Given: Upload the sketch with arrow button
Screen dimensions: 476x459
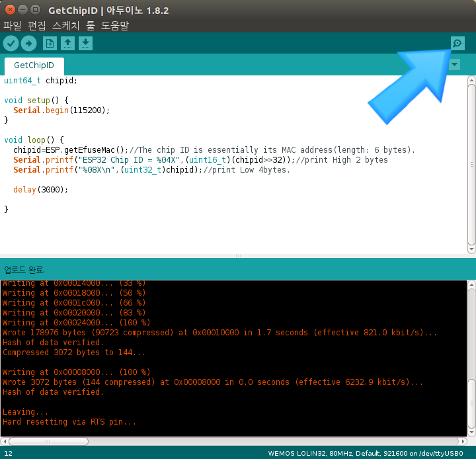Looking at the screenshot, I should [x=29, y=44].
